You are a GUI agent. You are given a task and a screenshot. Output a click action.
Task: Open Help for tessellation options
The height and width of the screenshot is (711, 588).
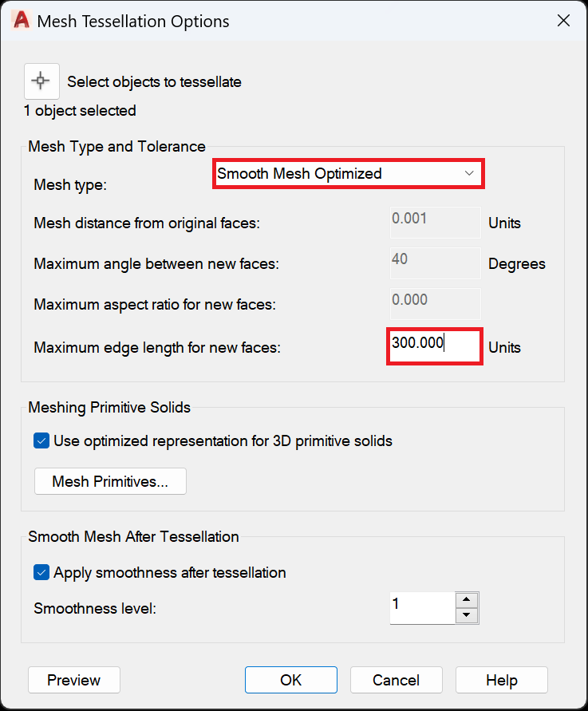[x=501, y=680]
